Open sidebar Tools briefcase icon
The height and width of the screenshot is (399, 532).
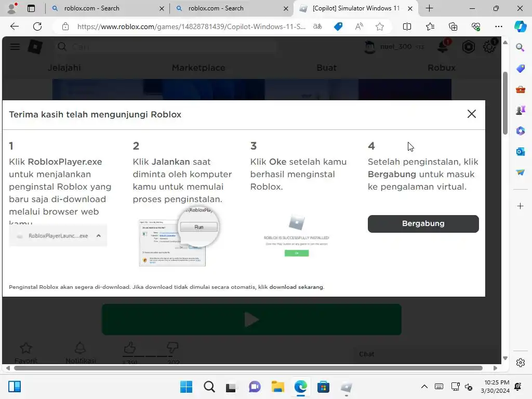tap(520, 89)
